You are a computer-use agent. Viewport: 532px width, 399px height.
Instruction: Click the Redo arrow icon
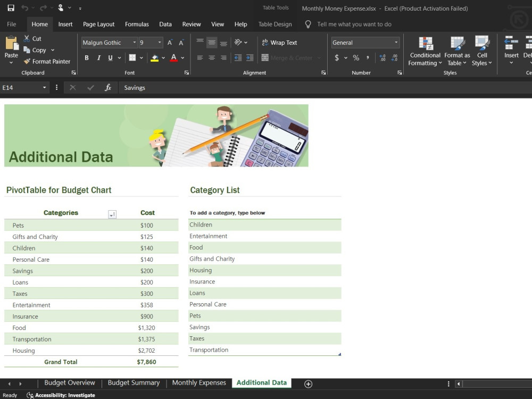(x=43, y=8)
